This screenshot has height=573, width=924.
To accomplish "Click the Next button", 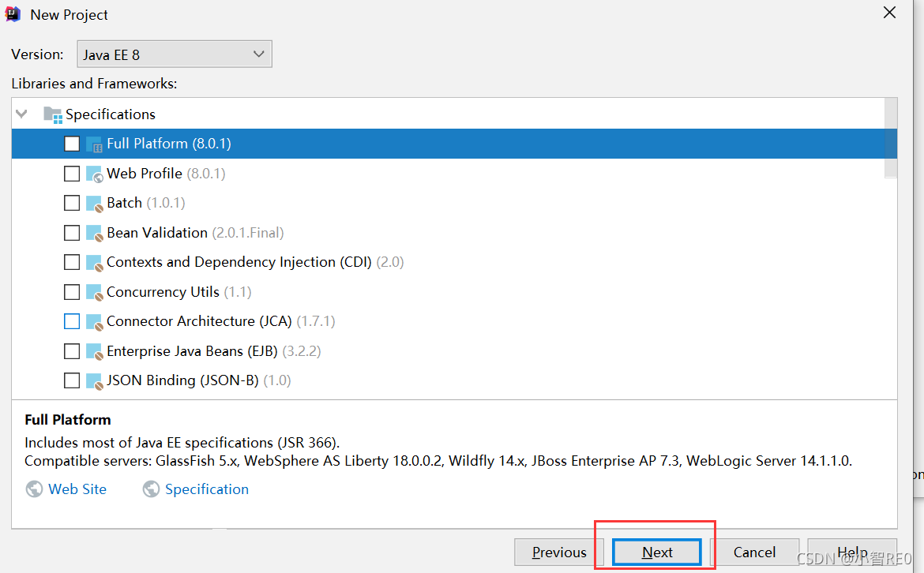I will [x=656, y=552].
